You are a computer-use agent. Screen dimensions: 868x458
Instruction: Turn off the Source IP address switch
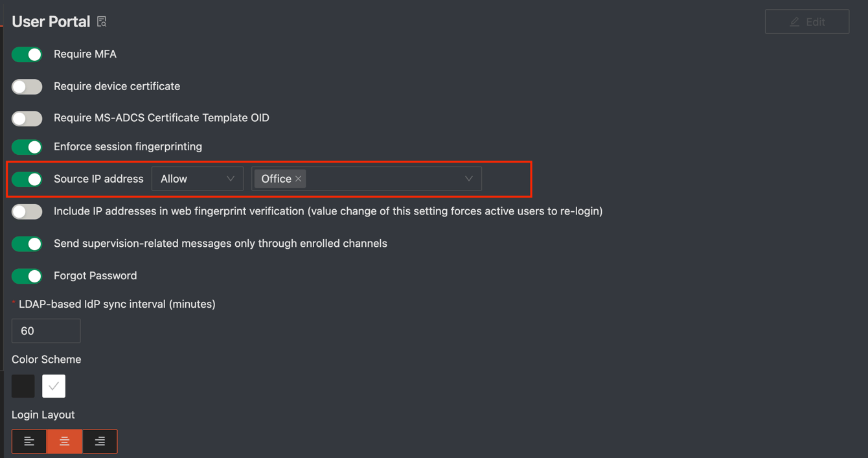point(27,179)
